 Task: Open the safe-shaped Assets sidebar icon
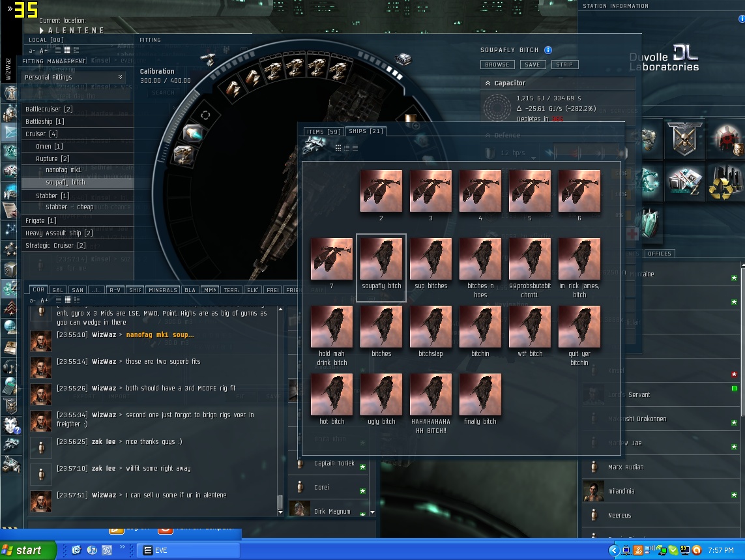click(x=10, y=269)
